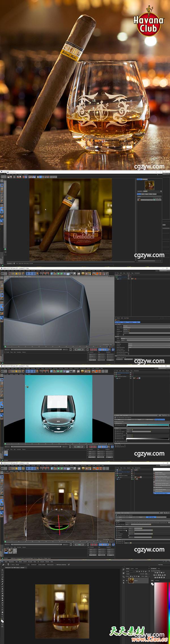Click the Havana Club logo
Viewport: 170px width, 644px height.
[x=148, y=21]
